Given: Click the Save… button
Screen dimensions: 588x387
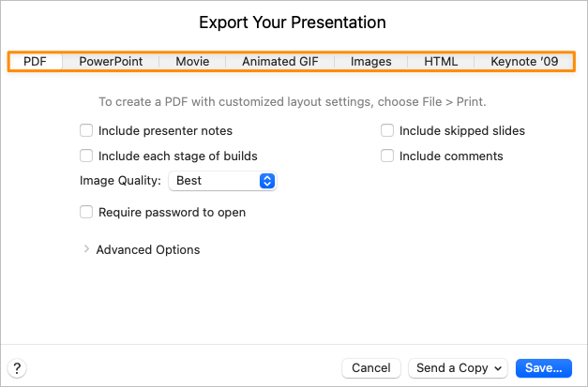Looking at the screenshot, I should [544, 368].
